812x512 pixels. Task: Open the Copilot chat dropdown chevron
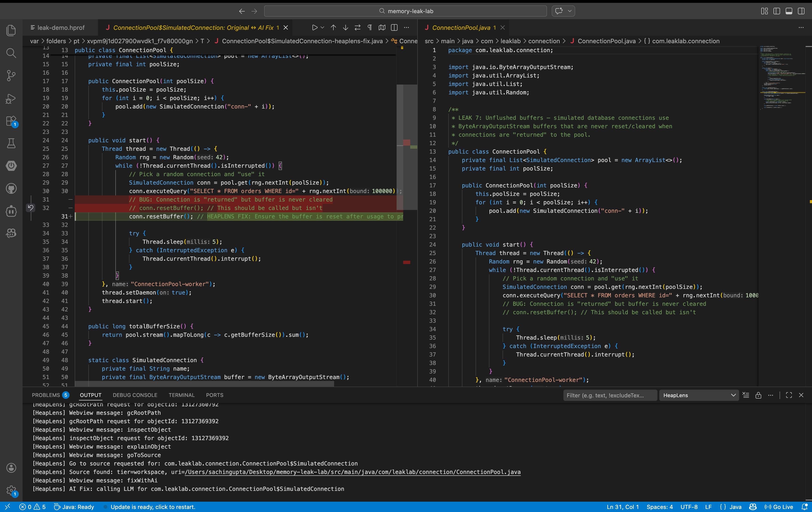[570, 11]
